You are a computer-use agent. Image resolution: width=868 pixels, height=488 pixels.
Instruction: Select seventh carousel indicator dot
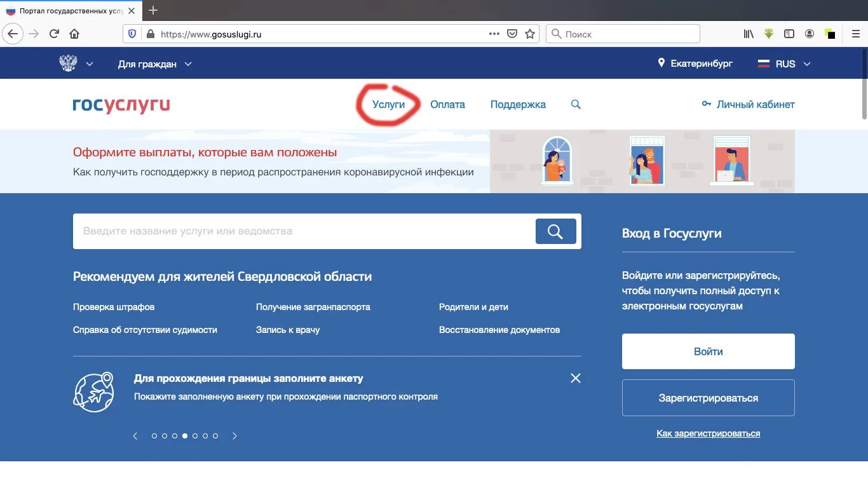pos(215,436)
